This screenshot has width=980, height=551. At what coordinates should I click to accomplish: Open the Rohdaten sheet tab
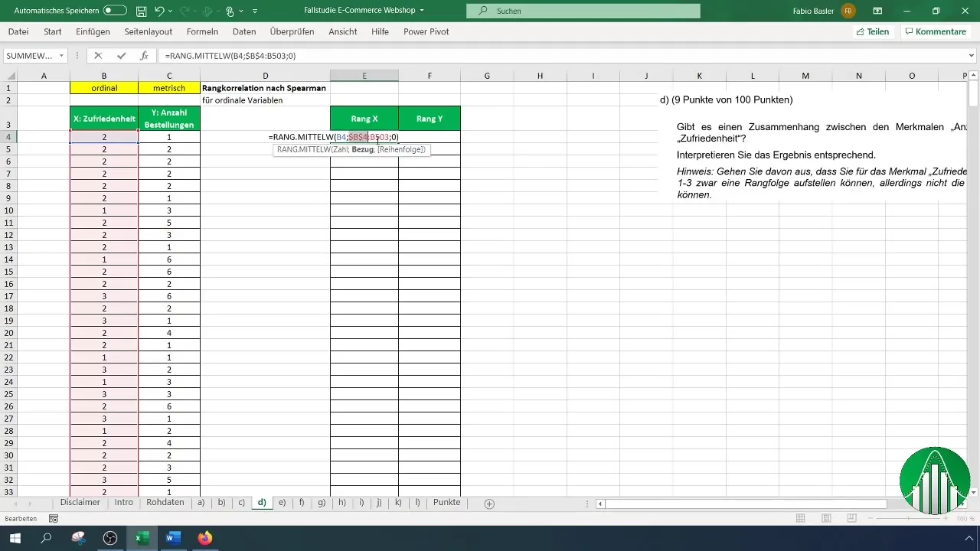[x=165, y=503]
